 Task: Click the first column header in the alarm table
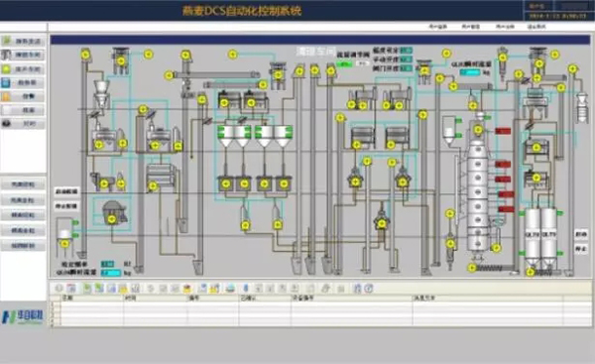92,299
